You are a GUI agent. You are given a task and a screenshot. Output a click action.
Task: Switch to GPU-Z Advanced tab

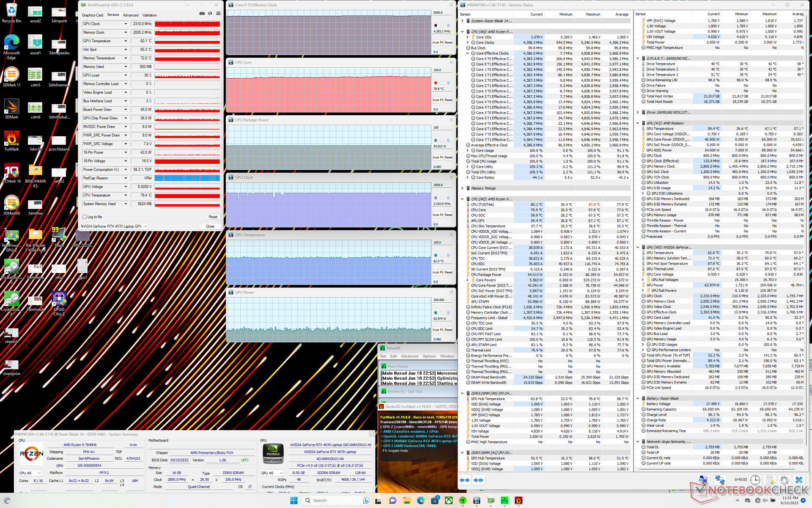pos(131,15)
